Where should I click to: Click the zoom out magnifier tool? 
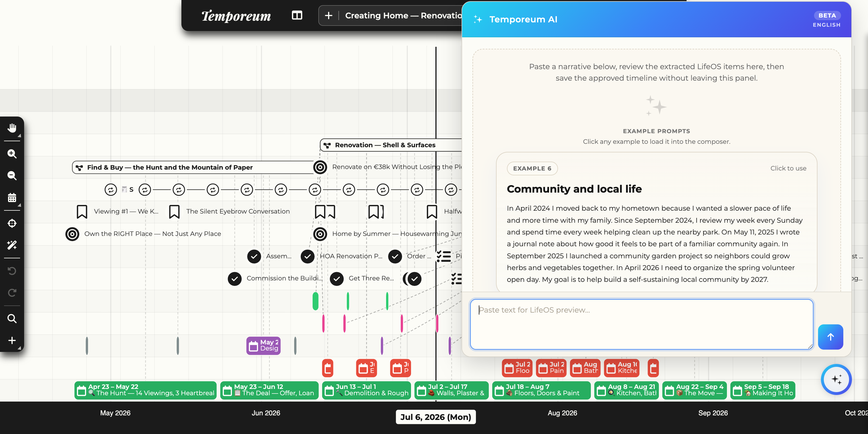tap(12, 176)
